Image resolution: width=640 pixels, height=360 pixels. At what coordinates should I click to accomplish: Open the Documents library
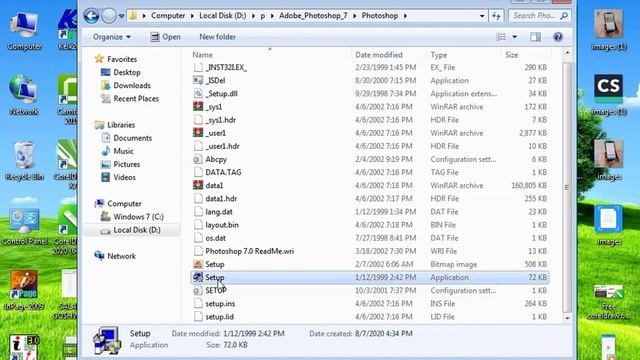click(133, 138)
